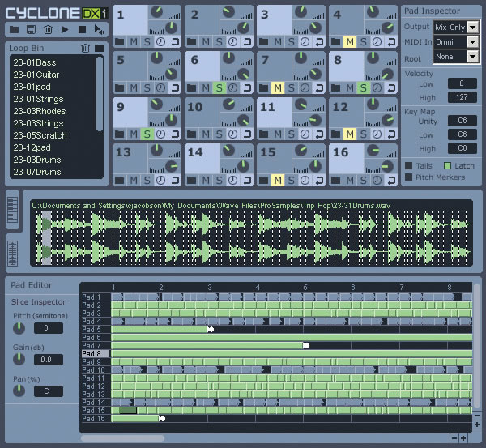Click the folder icon on pad 3

pyautogui.click(x=264, y=41)
